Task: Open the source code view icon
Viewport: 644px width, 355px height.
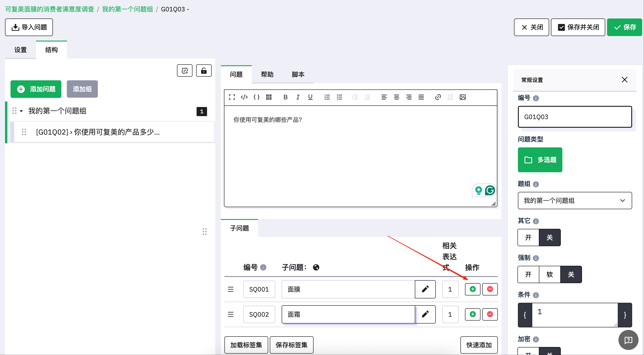Action: coord(244,97)
